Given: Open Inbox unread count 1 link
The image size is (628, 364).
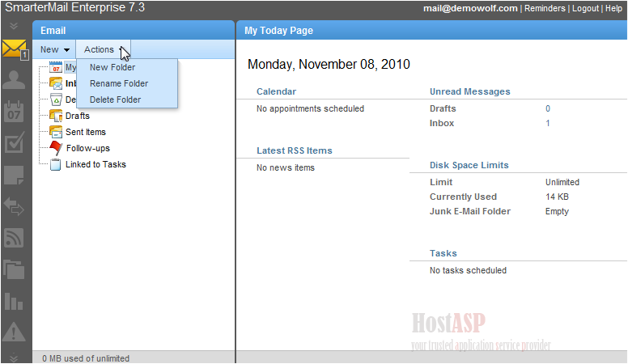Looking at the screenshot, I should (548, 123).
